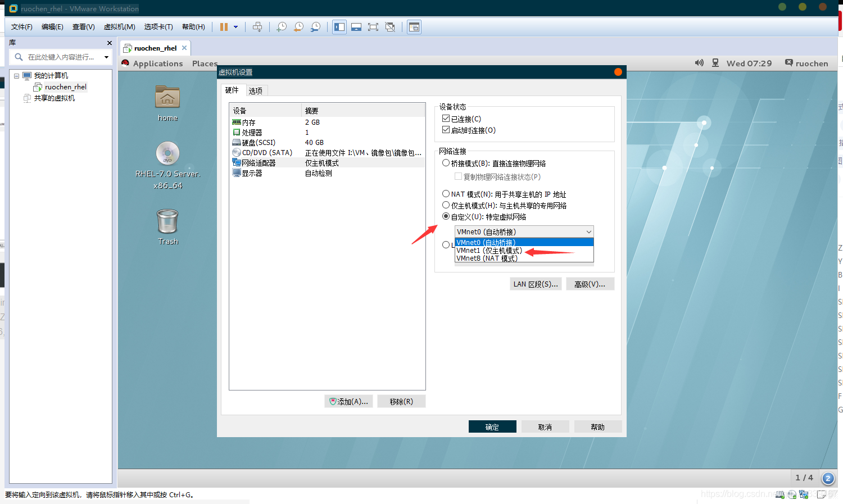843x504 pixels.
Task: Pause the virtual machine with the orange pause icon
Action: coord(224,27)
